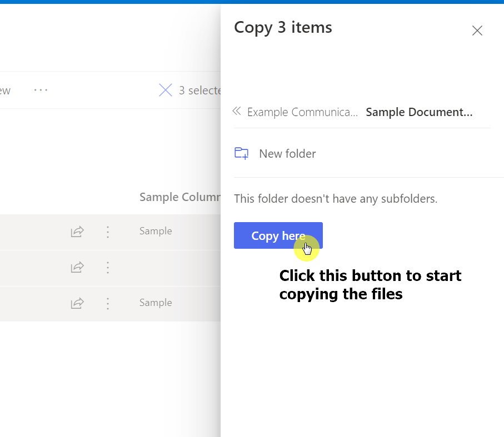This screenshot has height=437, width=504.
Task: Click Sample value in first row
Action: pos(156,231)
